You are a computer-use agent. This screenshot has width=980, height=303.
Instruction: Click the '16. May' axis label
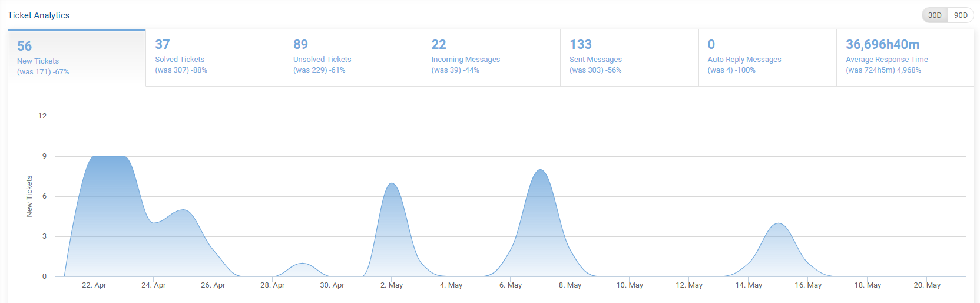[808, 285]
